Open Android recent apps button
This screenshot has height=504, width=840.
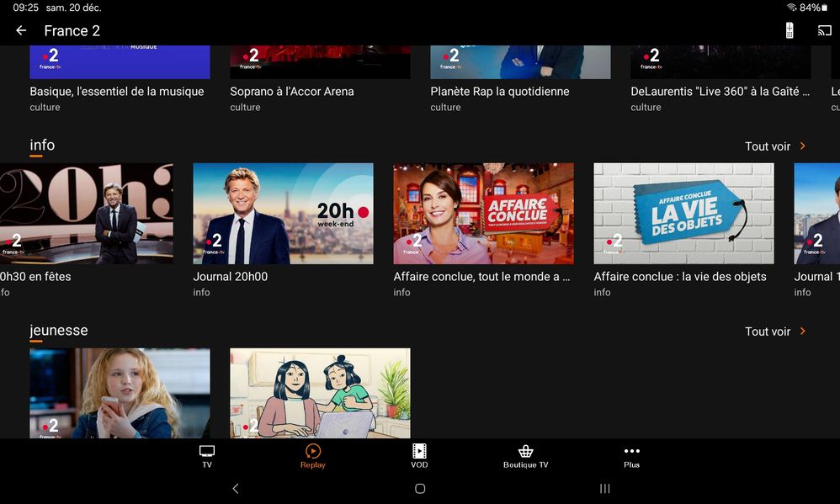[x=605, y=489]
